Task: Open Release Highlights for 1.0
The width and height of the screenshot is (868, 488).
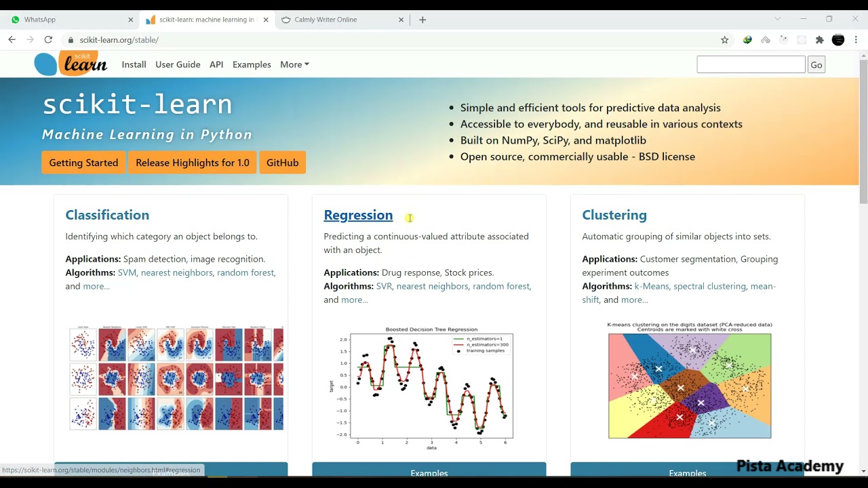Action: 193,163
